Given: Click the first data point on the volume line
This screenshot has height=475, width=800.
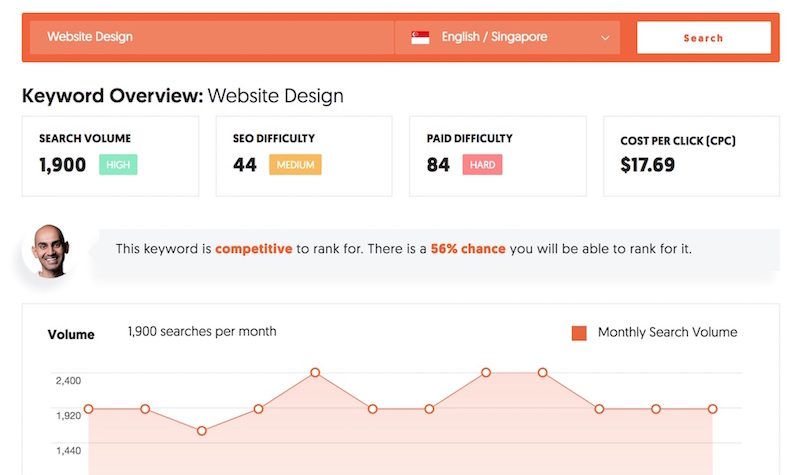Looking at the screenshot, I should [x=89, y=409].
